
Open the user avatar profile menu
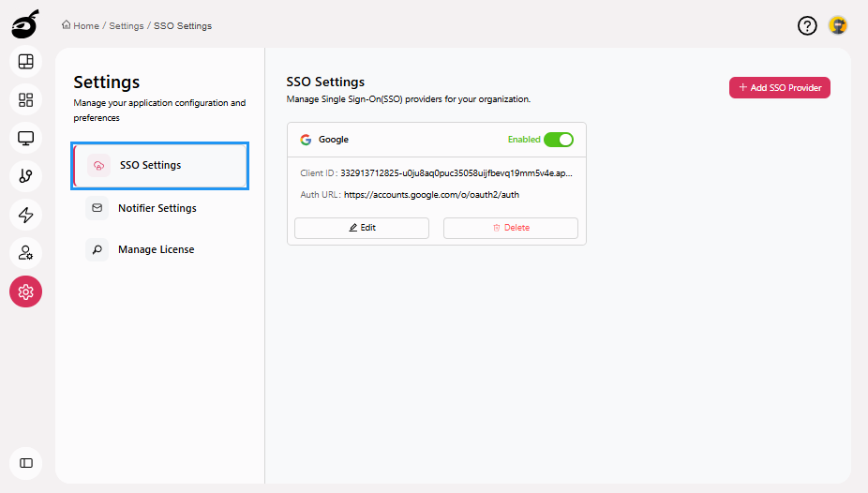tap(838, 25)
